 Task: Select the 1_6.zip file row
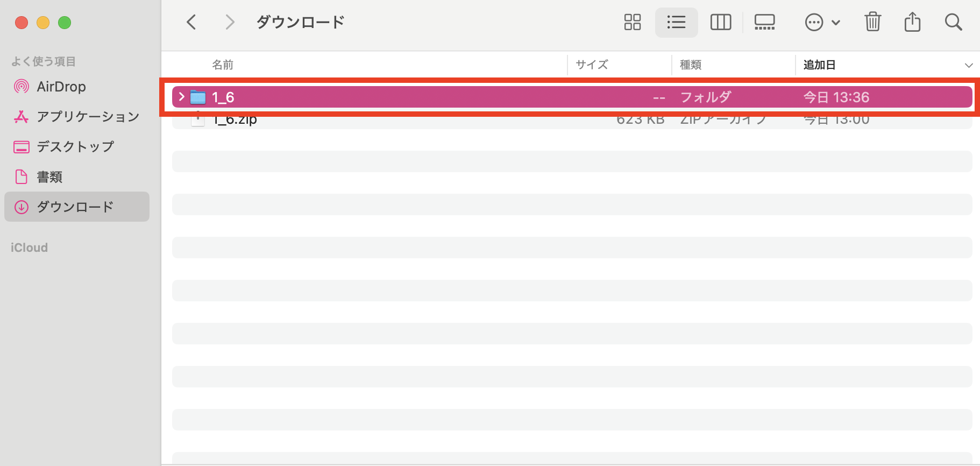point(377,122)
